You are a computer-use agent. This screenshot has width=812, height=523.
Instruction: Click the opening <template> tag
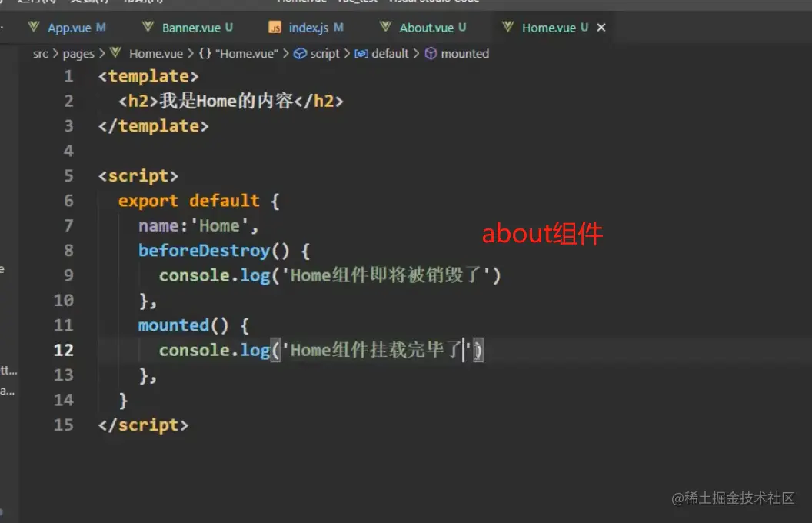(x=148, y=77)
